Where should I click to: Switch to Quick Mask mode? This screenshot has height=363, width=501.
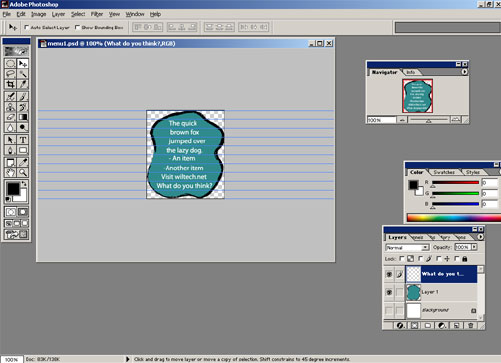[23, 212]
